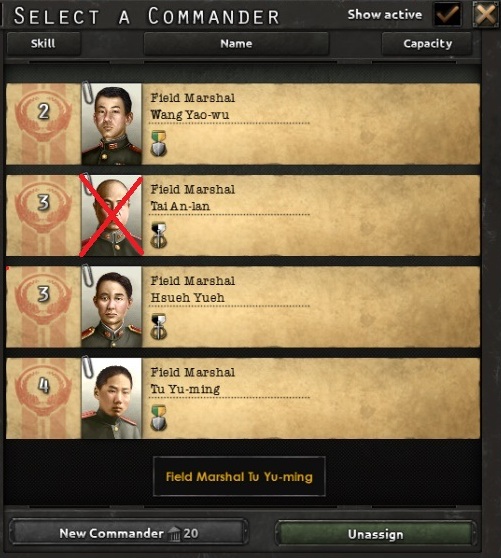Click the political power icon on New Commander
This screenshot has height=558, width=501.
tap(174, 534)
